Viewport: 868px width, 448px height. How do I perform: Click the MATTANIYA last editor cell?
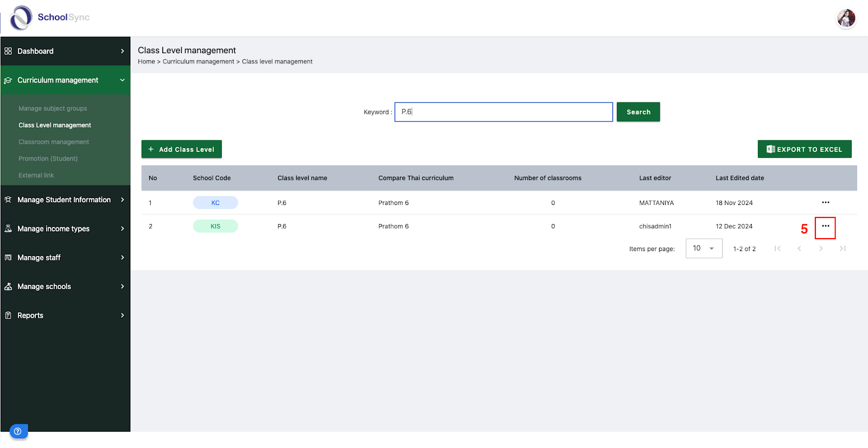pos(656,203)
